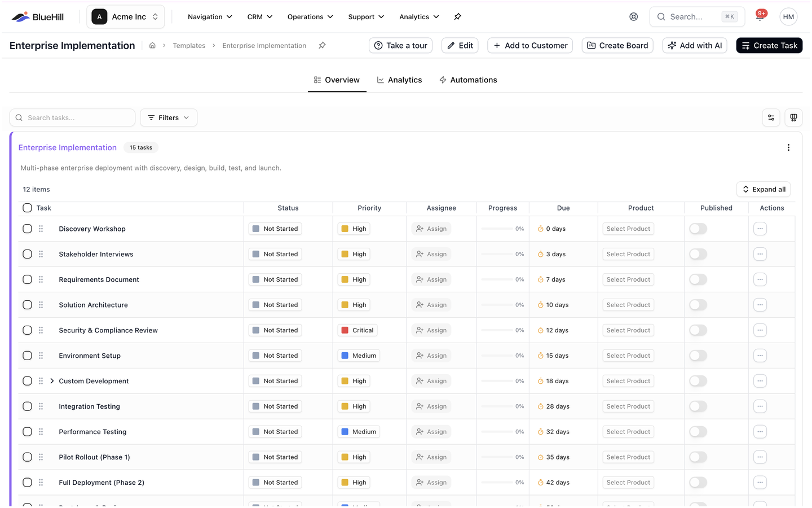
Task: Click the Create Task button
Action: pos(769,46)
